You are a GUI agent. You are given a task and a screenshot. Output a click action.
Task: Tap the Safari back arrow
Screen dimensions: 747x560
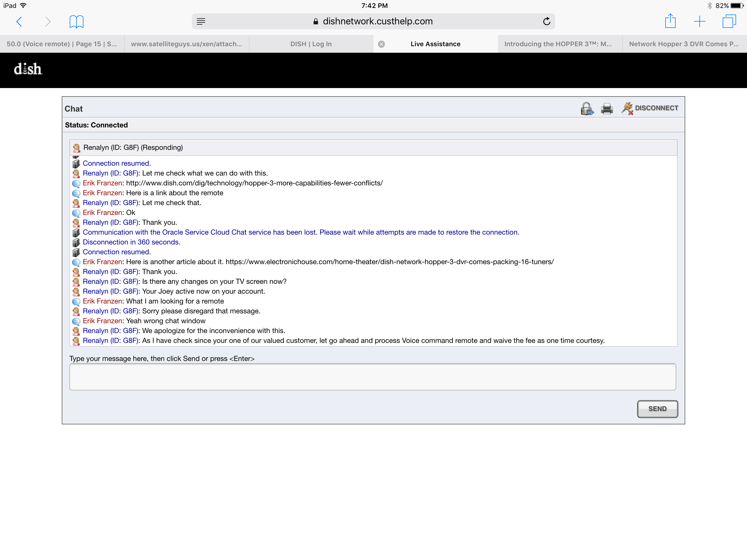(19, 22)
